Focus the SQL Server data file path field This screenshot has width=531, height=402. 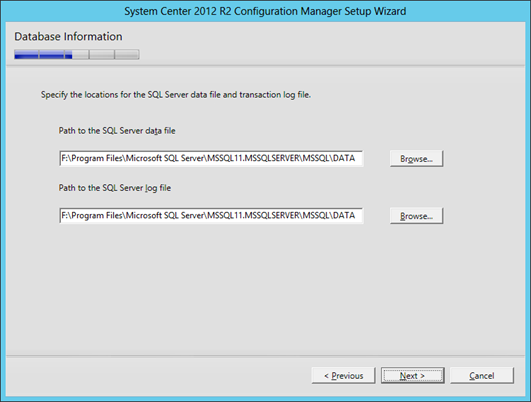[211, 158]
